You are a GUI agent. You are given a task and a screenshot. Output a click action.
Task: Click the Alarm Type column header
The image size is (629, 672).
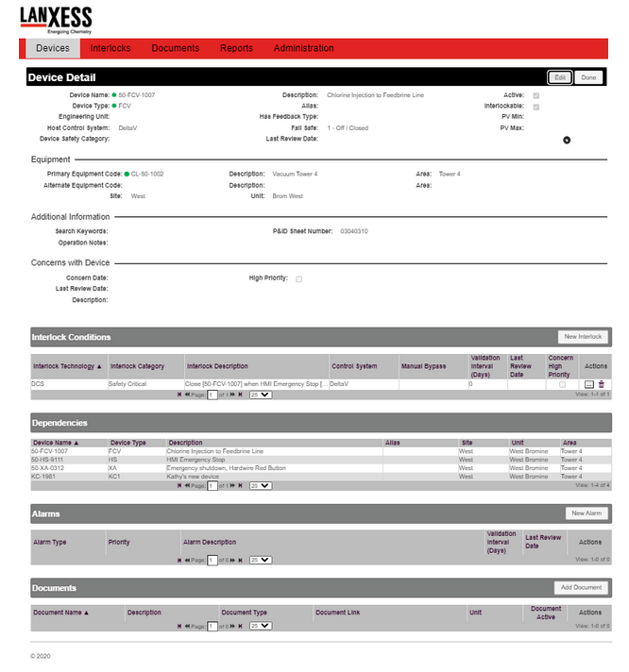coord(50,542)
